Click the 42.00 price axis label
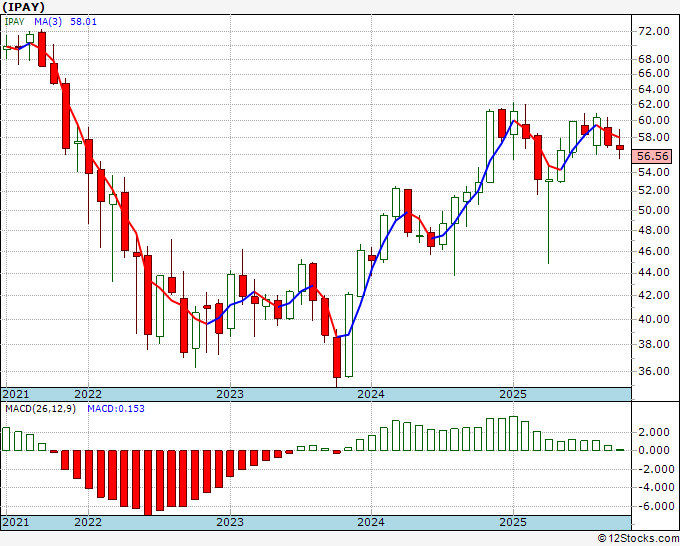Viewport: 680px width, 546px height. click(654, 295)
